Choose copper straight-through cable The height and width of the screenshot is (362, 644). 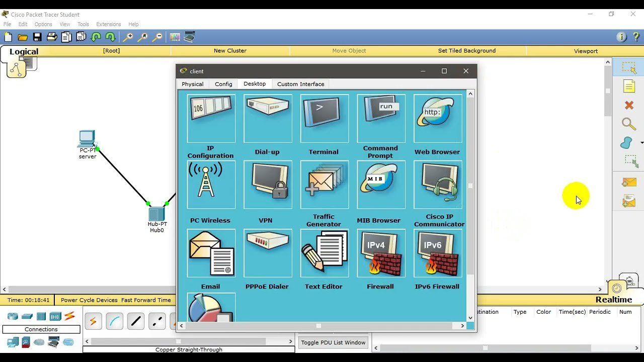pos(135,321)
